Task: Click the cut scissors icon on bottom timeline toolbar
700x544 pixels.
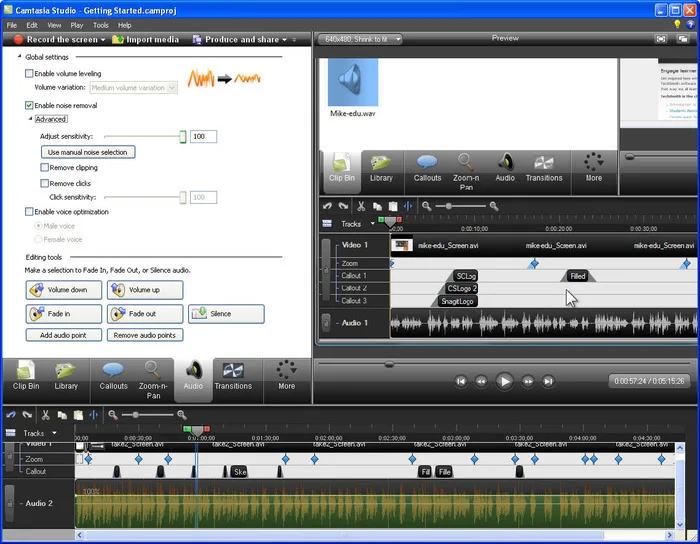Action: tap(46, 415)
